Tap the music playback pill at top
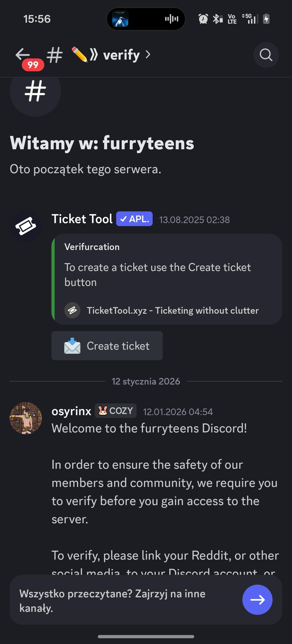292x644 pixels. [x=146, y=19]
